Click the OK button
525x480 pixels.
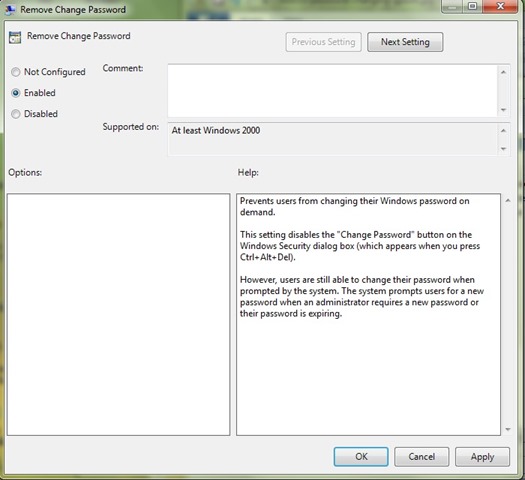(x=361, y=457)
